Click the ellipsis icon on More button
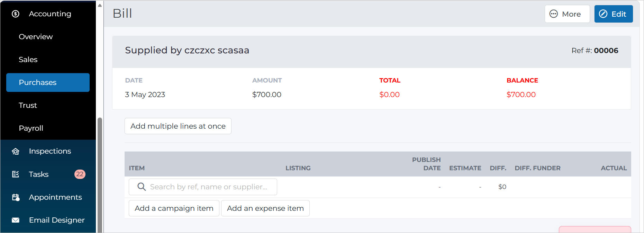The width and height of the screenshot is (644, 233). [554, 14]
